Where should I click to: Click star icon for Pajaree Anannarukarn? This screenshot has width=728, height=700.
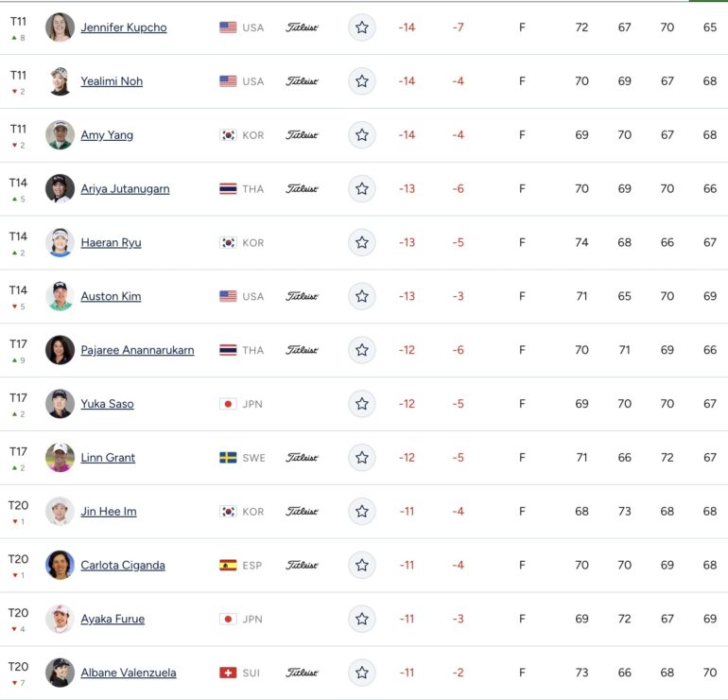coord(362,350)
